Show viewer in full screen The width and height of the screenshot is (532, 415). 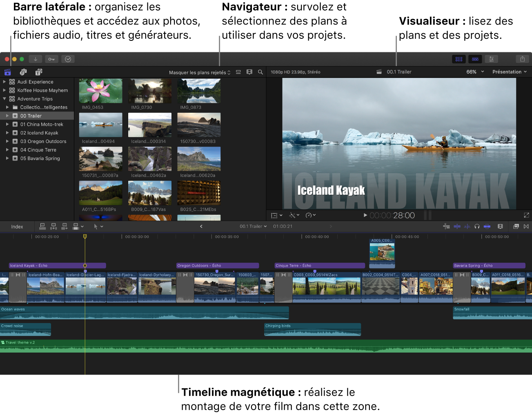pos(526,215)
